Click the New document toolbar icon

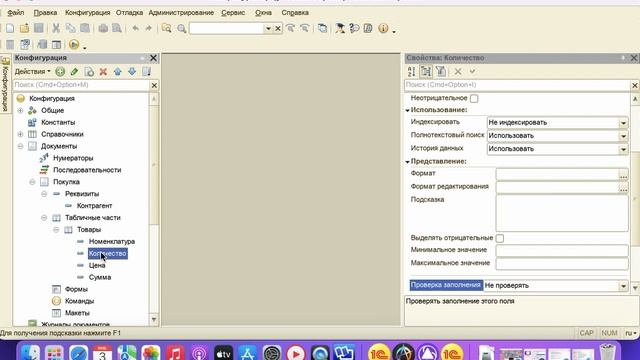(10, 28)
